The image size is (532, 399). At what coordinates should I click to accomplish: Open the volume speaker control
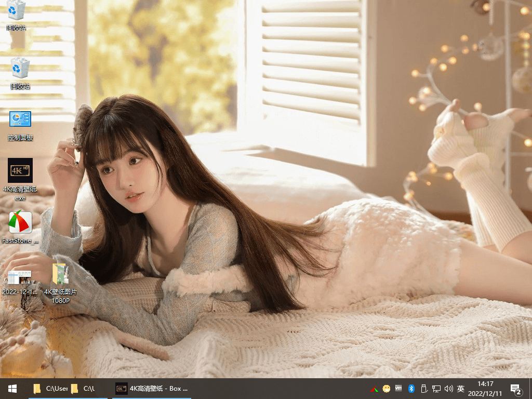(448, 389)
